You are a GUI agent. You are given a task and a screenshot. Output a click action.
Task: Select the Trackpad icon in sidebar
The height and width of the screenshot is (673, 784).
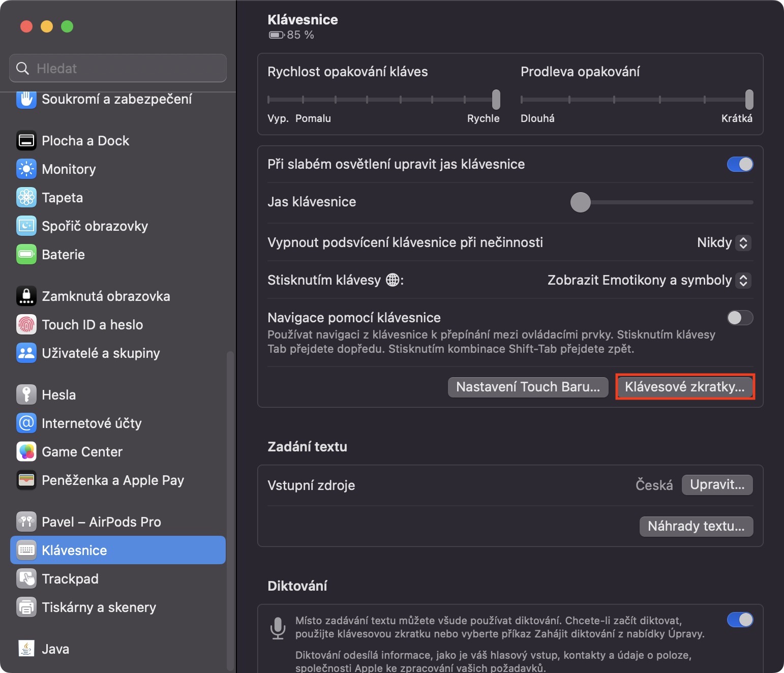tap(26, 579)
